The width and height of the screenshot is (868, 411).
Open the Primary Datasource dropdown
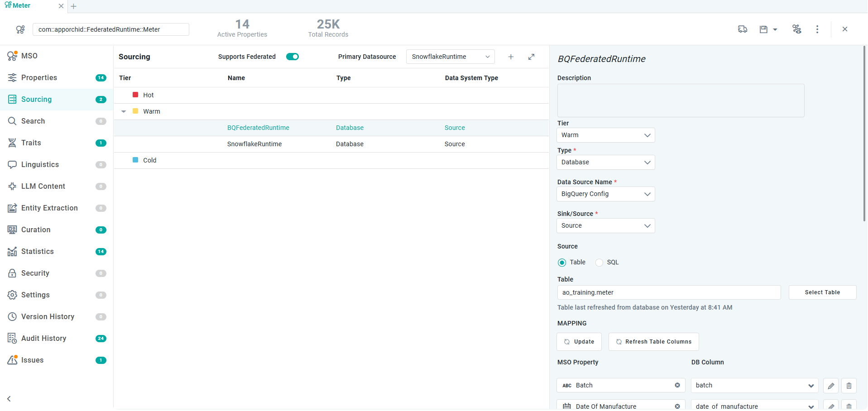450,57
